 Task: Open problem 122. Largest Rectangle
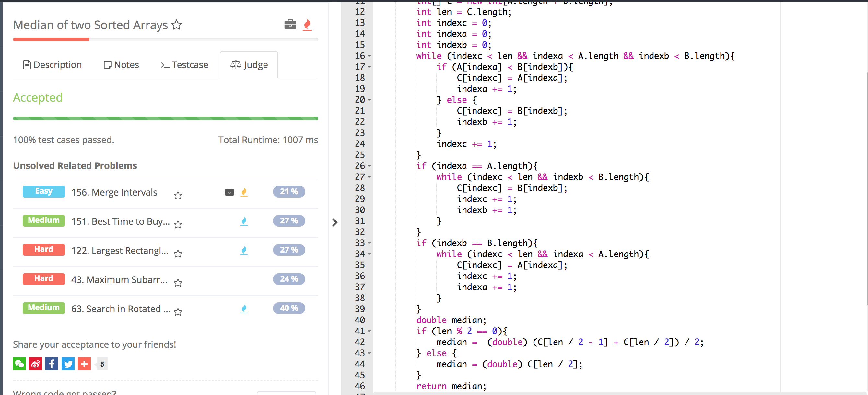pos(120,251)
